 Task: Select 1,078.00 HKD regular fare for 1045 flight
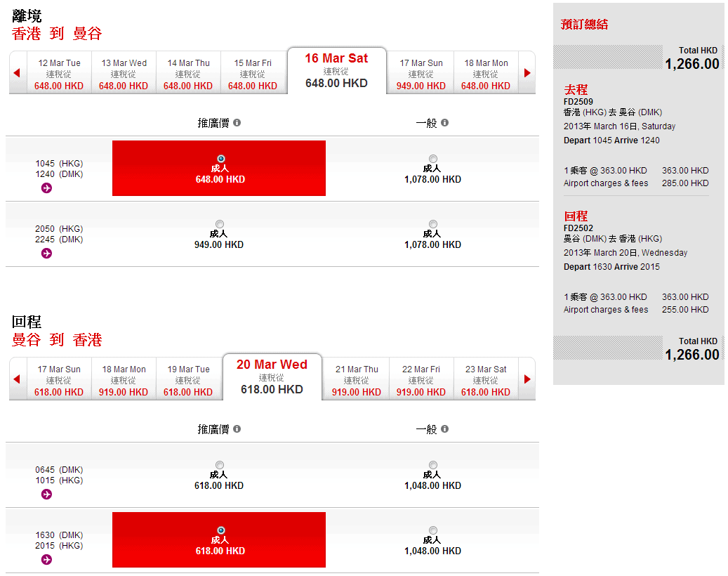(432, 159)
